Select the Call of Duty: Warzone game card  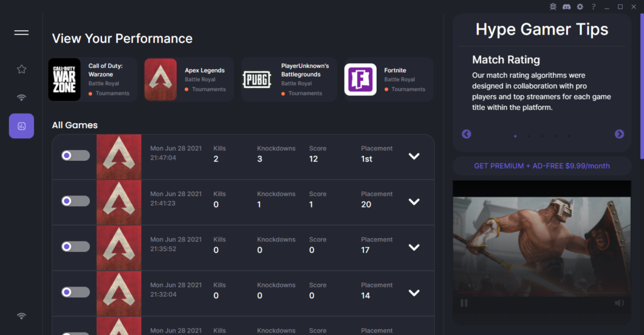92,80
